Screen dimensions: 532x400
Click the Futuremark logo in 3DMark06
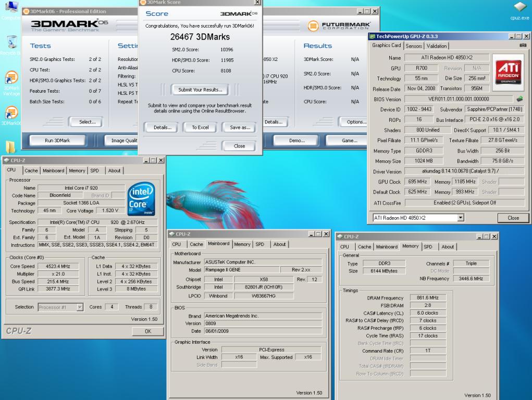click(339, 26)
